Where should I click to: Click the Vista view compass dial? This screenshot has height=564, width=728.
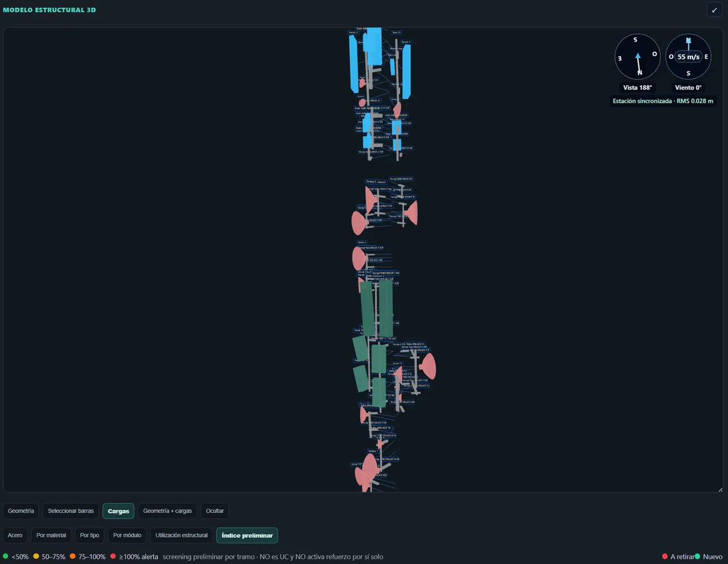pos(638,57)
